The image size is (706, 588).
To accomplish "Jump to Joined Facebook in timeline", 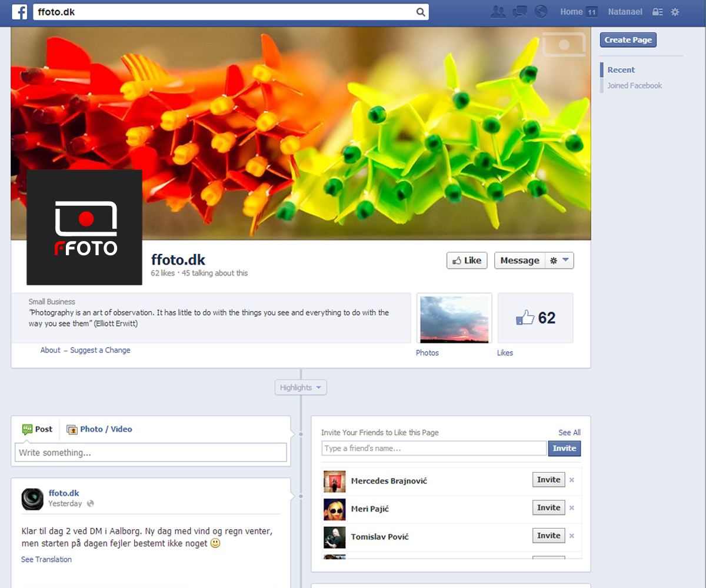I will tap(634, 86).
